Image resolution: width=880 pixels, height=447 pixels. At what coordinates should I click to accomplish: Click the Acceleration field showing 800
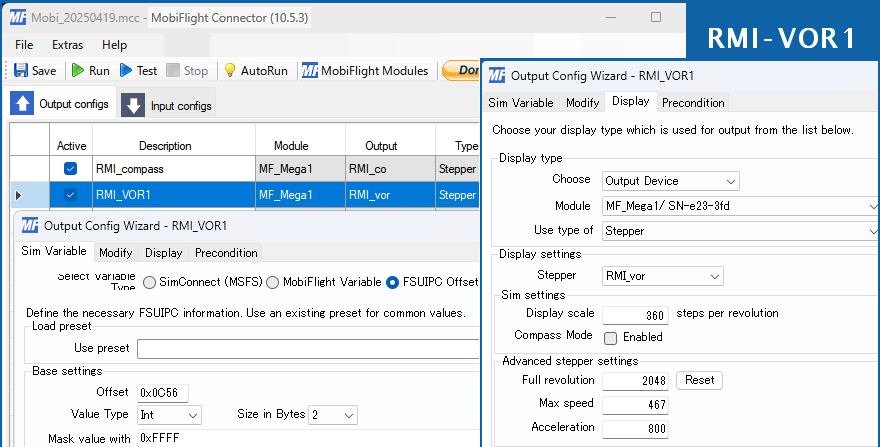pyautogui.click(x=635, y=428)
